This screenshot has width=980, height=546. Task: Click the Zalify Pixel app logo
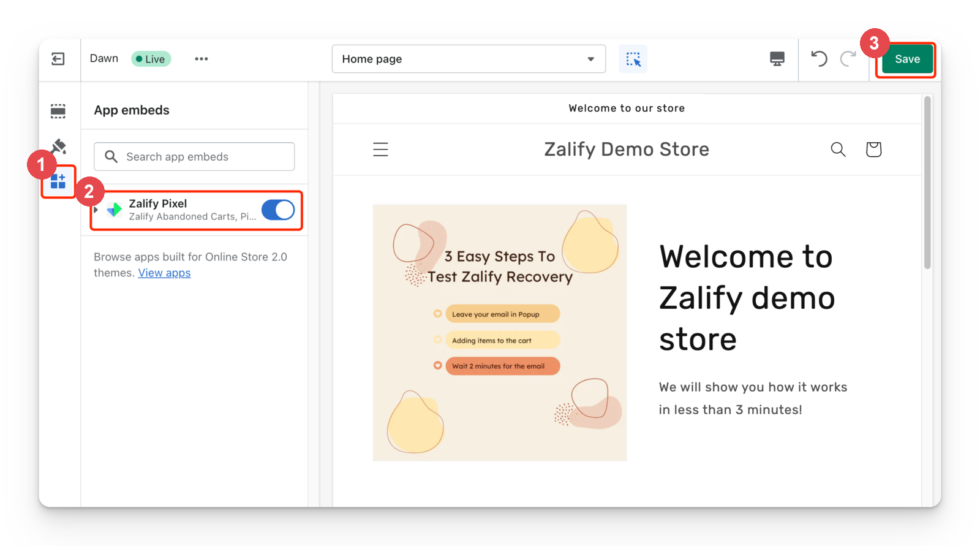pyautogui.click(x=114, y=210)
